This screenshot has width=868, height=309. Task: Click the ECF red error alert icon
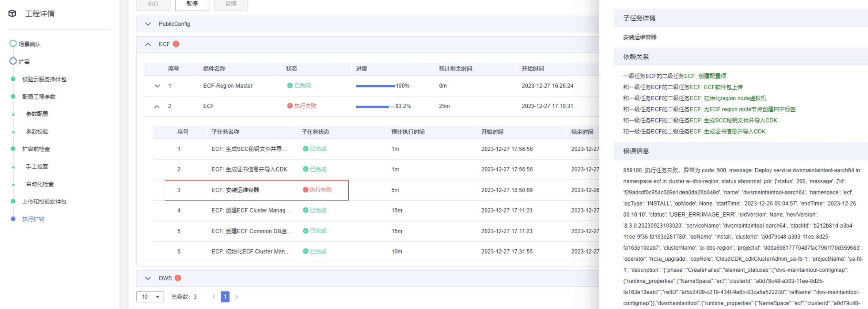tap(176, 44)
